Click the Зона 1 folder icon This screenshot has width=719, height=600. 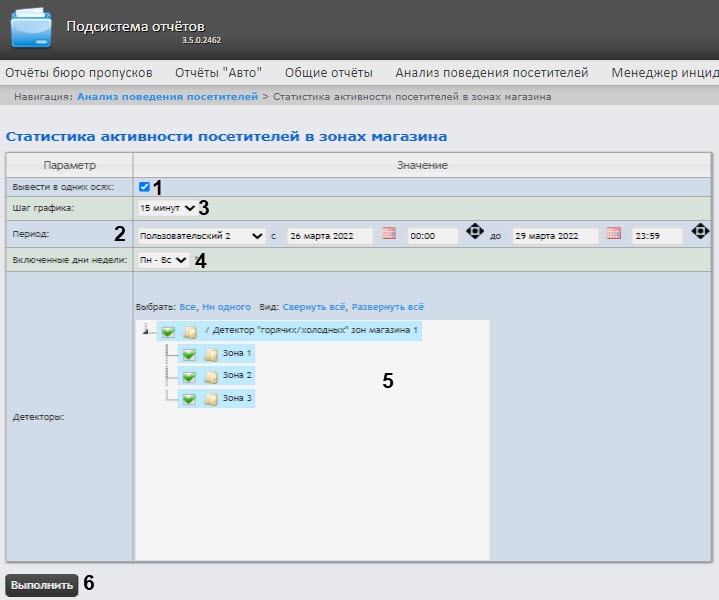(211, 354)
